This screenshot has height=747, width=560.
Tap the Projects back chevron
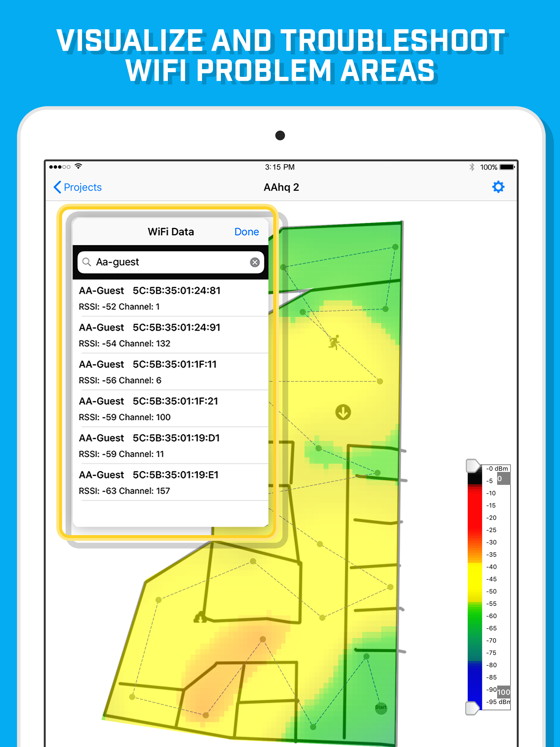[x=57, y=187]
